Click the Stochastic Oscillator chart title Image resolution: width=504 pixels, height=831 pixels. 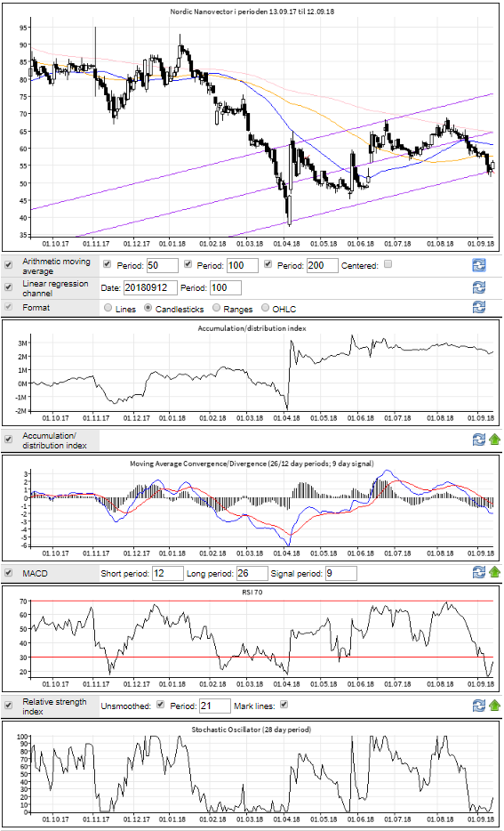252,730
